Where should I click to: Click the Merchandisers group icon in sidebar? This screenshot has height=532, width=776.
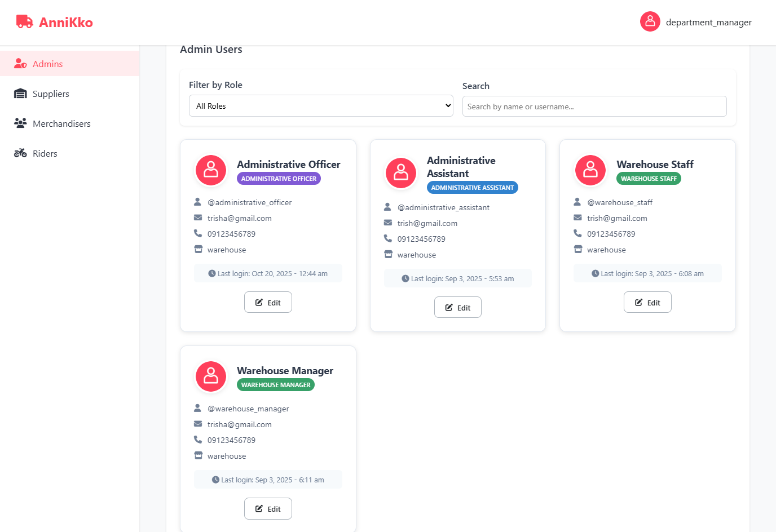tap(20, 123)
